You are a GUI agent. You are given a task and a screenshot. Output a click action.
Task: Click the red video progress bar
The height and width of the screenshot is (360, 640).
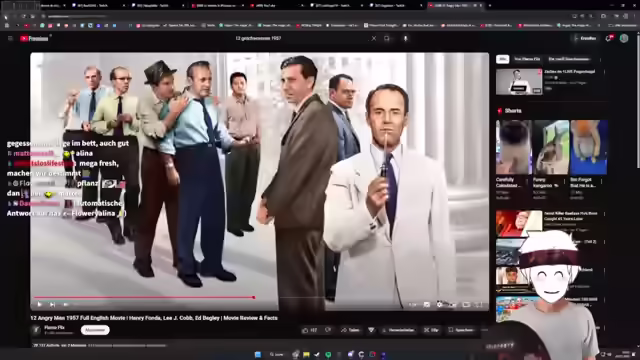point(144,298)
